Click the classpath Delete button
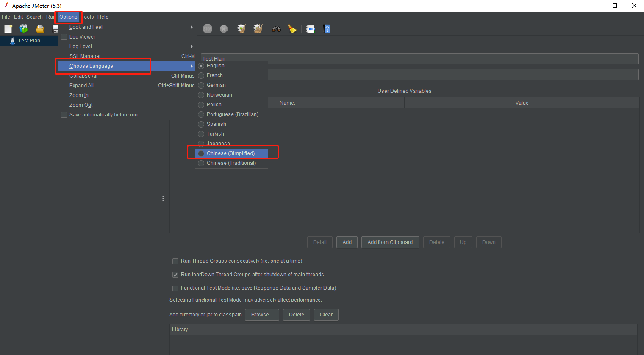Screen dimensions: 644x355 (x=297, y=315)
